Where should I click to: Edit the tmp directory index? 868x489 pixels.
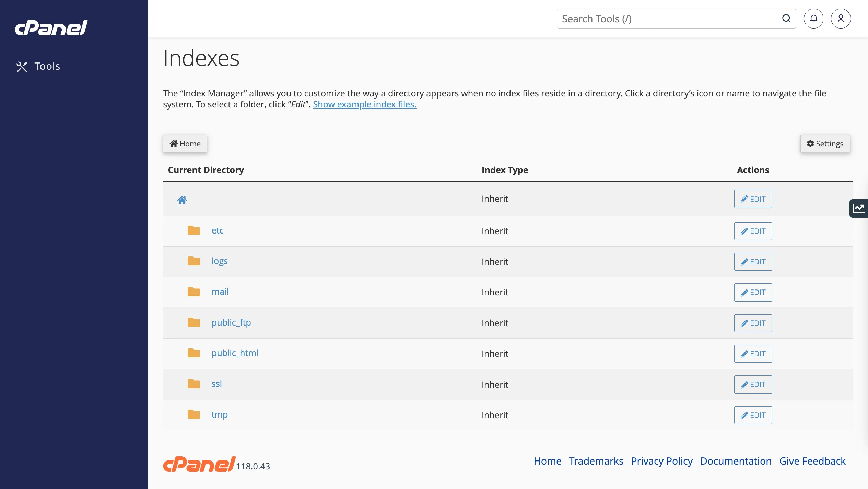point(753,415)
